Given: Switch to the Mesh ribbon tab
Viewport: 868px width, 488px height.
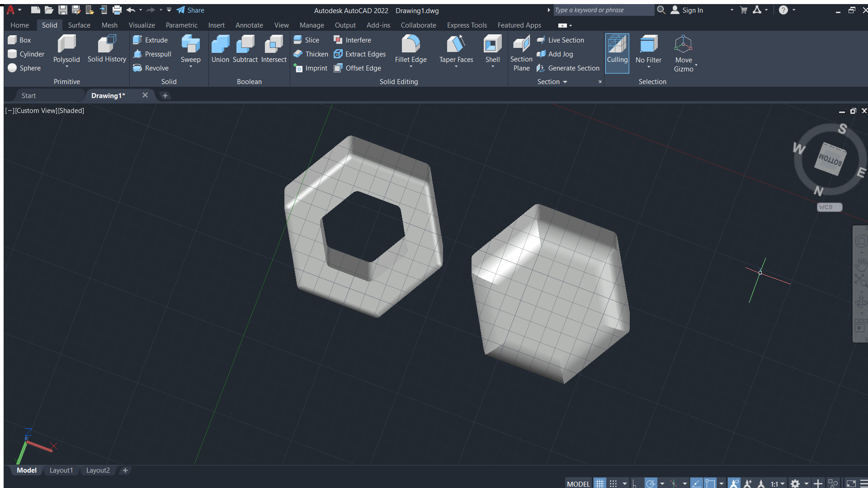Looking at the screenshot, I should click(109, 25).
